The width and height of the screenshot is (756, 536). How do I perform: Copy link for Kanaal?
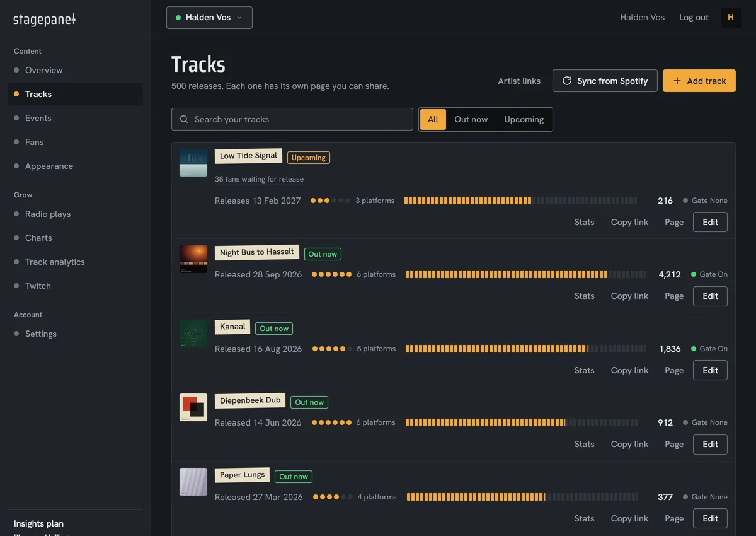click(629, 370)
